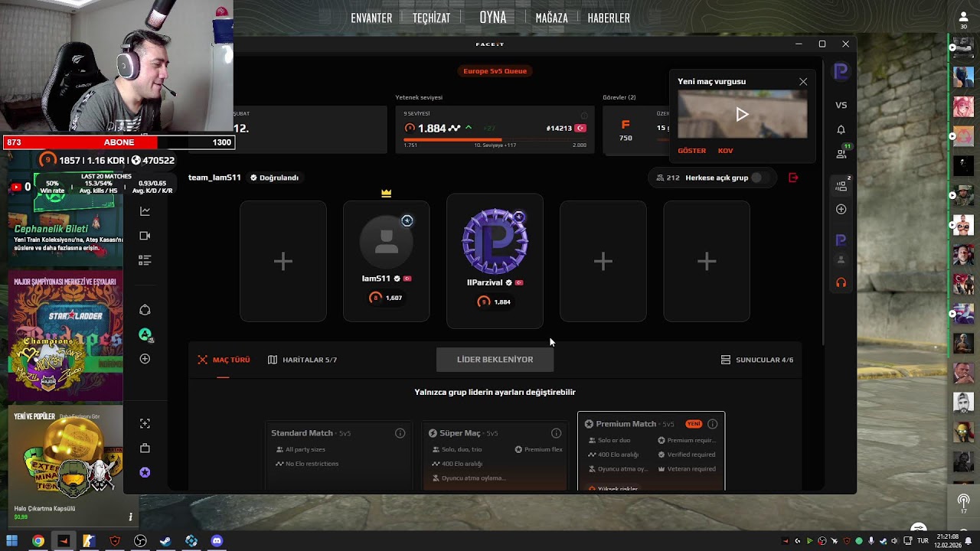The width and height of the screenshot is (980, 551).
Task: Open the briefcase icon in left sidebar
Action: 145,448
